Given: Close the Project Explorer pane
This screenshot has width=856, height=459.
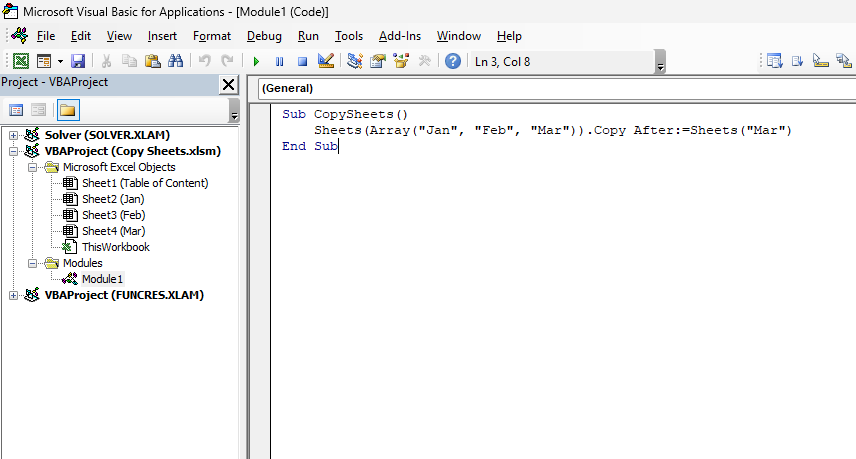Looking at the screenshot, I should (x=228, y=85).
